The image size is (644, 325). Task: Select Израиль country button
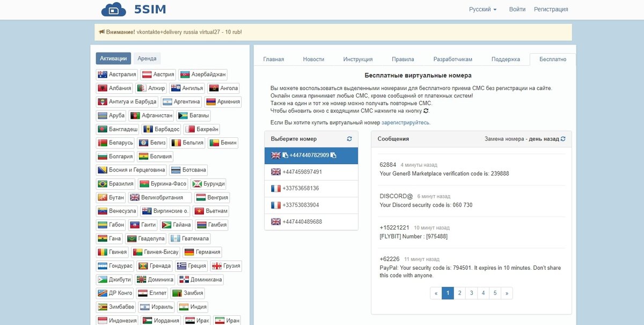tap(157, 307)
